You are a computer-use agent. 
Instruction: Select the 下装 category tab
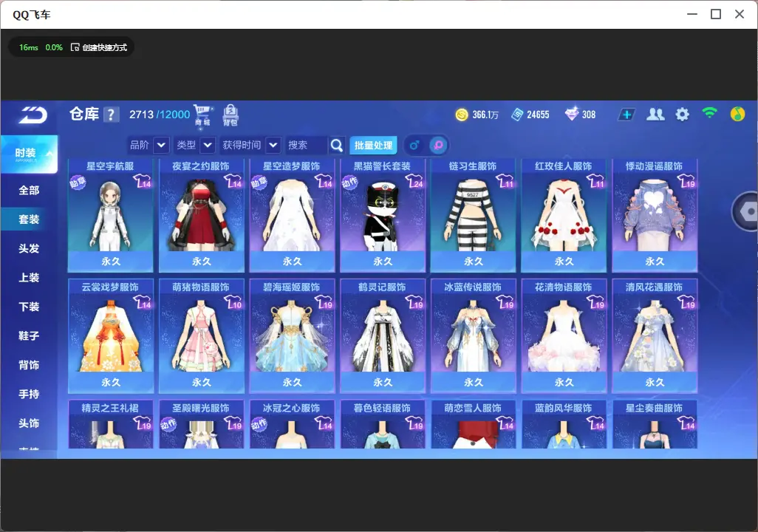[29, 307]
